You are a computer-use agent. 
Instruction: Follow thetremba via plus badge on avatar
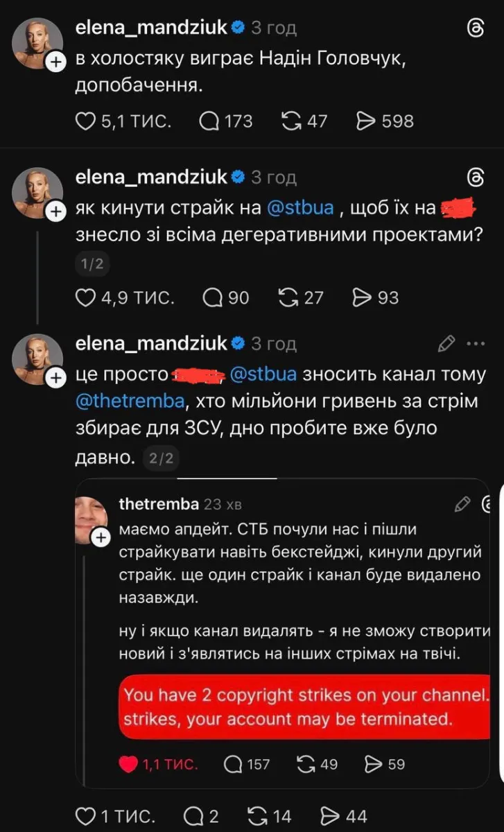click(x=101, y=537)
